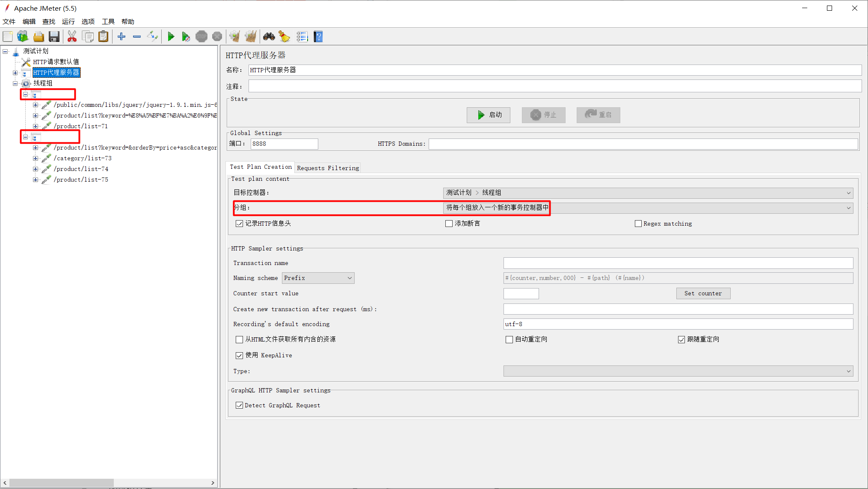Screen dimensions: 868x489
Task: Expand the HTTP代理服务器 node
Action: pos(15,73)
